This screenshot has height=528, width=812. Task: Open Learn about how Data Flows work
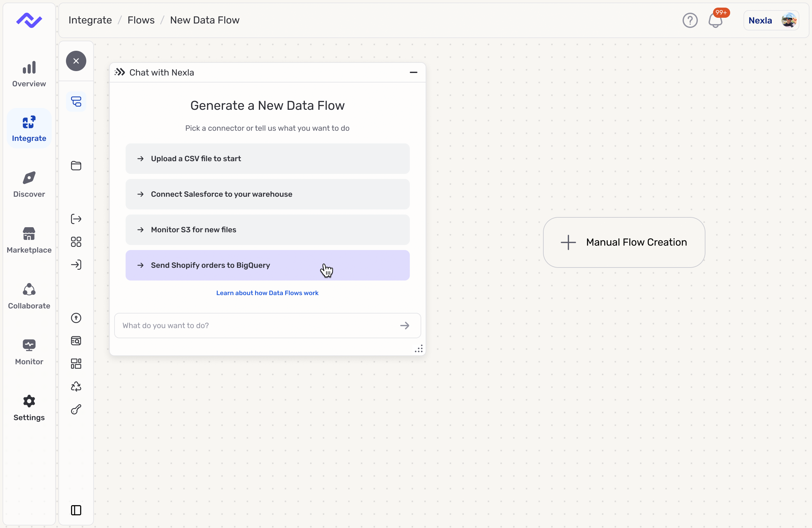[x=267, y=293]
